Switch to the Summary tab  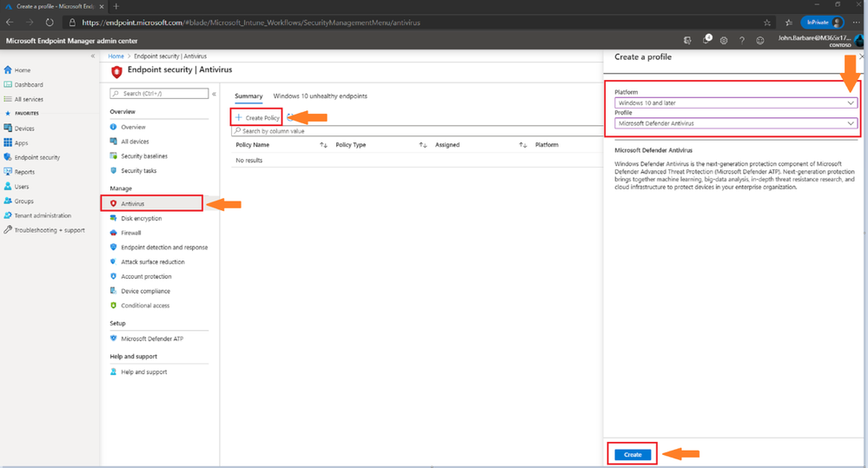coord(248,96)
